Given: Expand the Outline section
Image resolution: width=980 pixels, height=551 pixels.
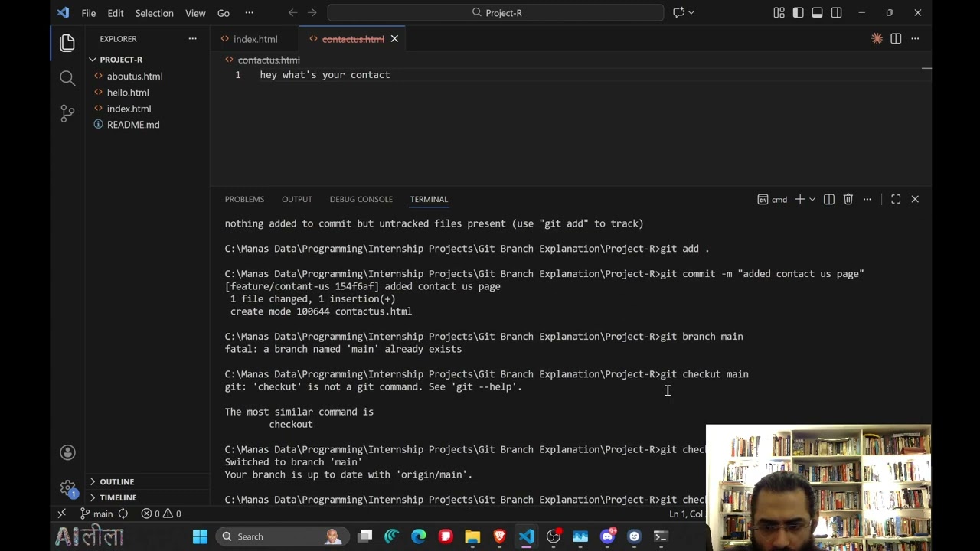Looking at the screenshot, I should click(x=116, y=481).
